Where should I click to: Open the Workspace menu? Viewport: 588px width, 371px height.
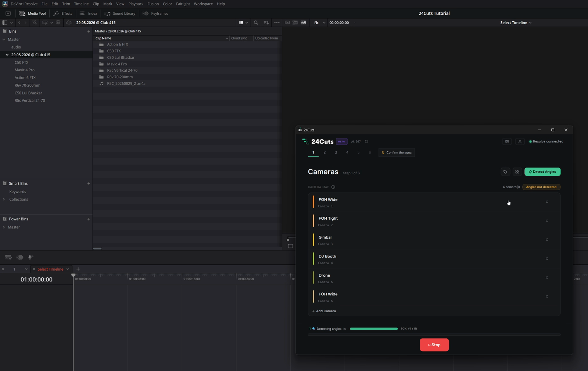pos(203,4)
